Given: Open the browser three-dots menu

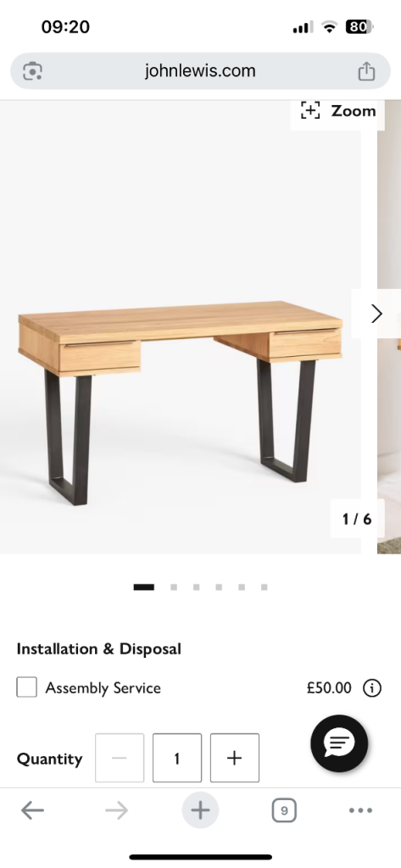Looking at the screenshot, I should coord(360,810).
